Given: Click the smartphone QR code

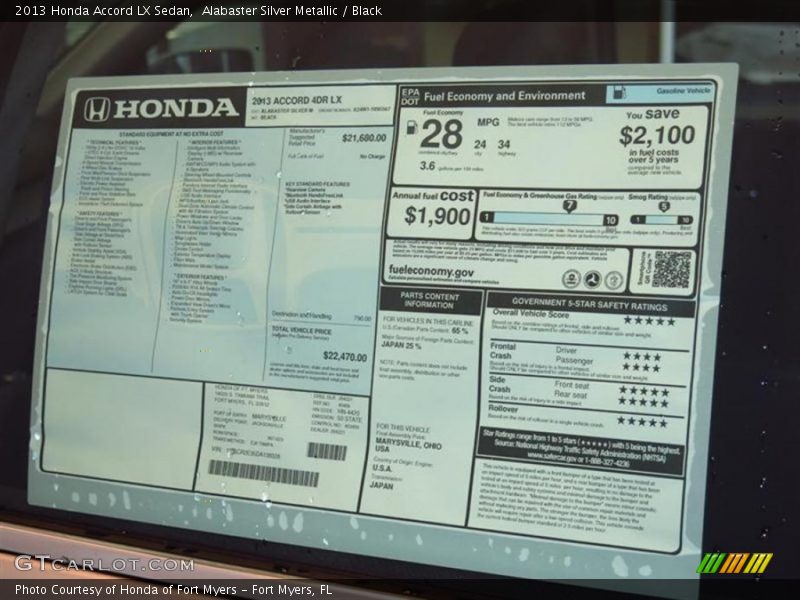Looking at the screenshot, I should coord(671,268).
